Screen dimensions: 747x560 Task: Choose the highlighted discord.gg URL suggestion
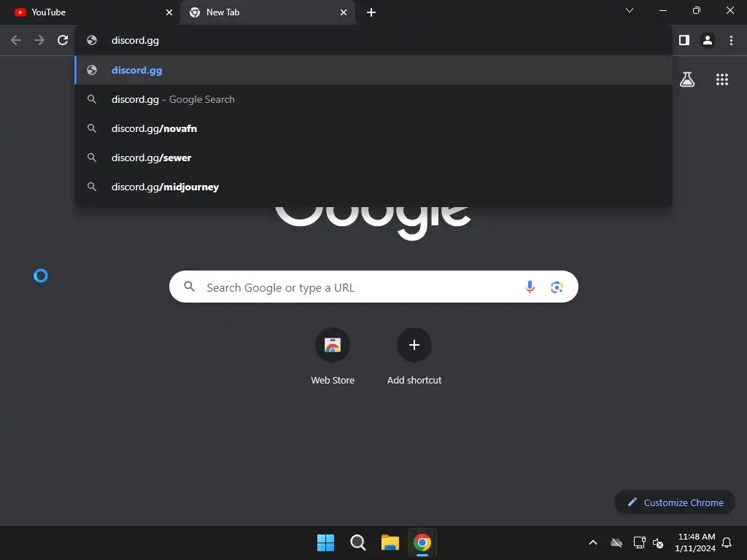tap(373, 70)
